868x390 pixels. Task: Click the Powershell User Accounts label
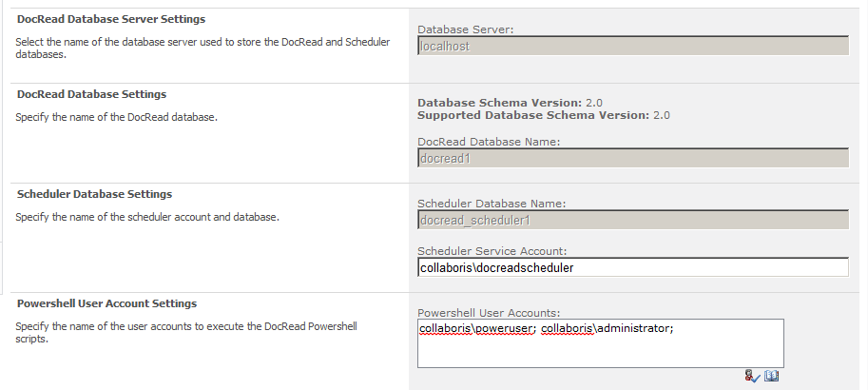pyautogui.click(x=489, y=312)
